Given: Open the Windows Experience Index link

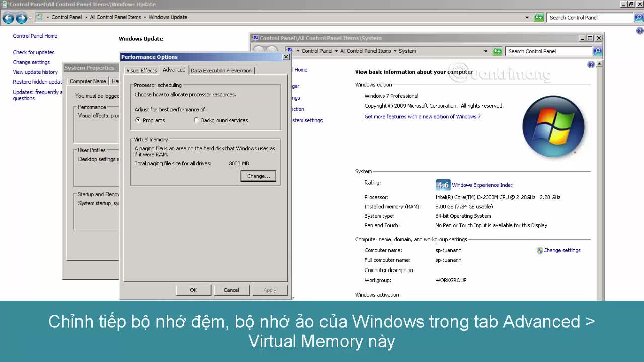Looking at the screenshot, I should (482, 185).
